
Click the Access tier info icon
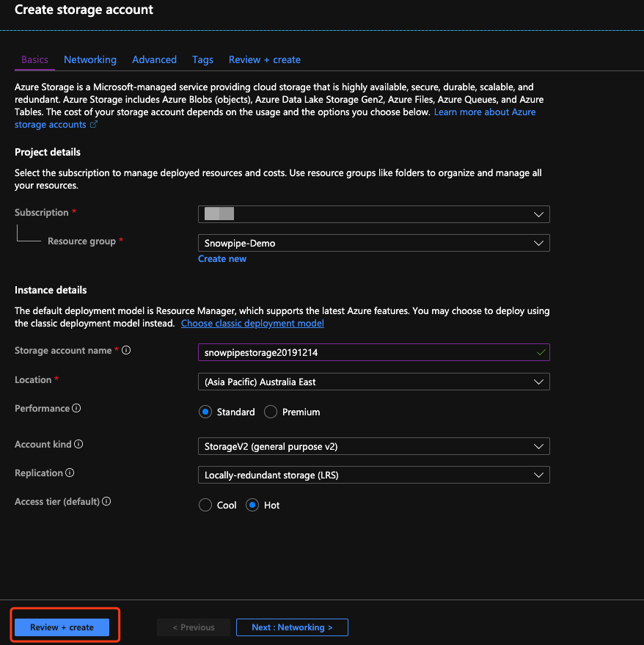click(106, 501)
